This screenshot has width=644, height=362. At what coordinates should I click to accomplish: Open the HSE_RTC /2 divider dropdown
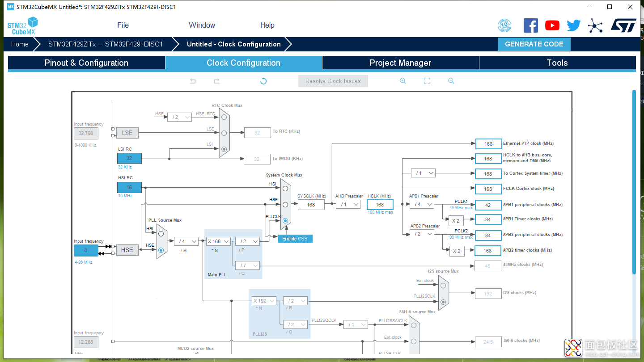(179, 117)
